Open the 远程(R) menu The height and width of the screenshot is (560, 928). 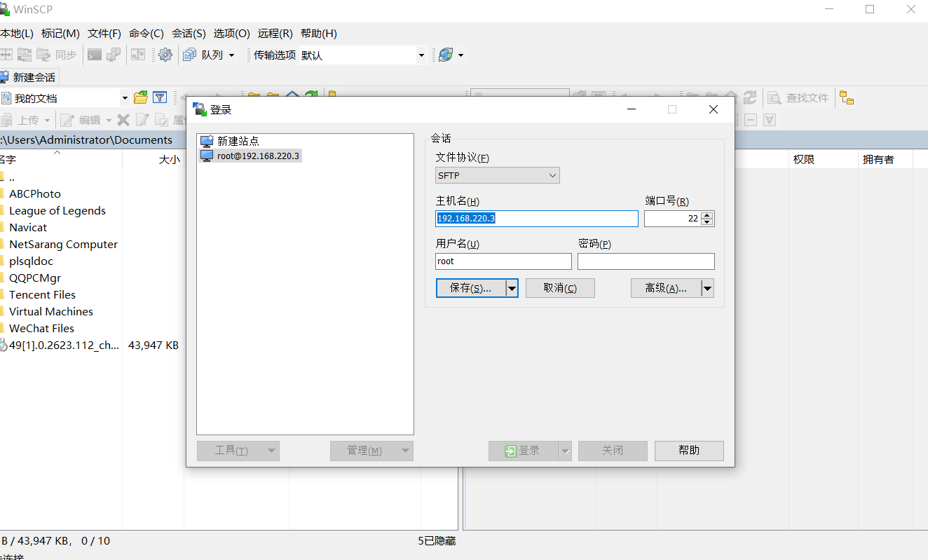(x=275, y=33)
